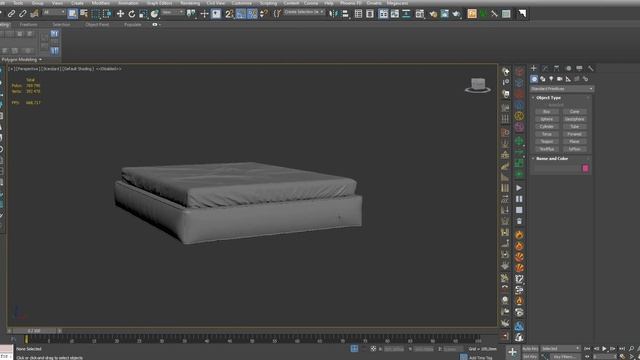
Task: Click the Sphere primitive button
Action: [x=547, y=119]
